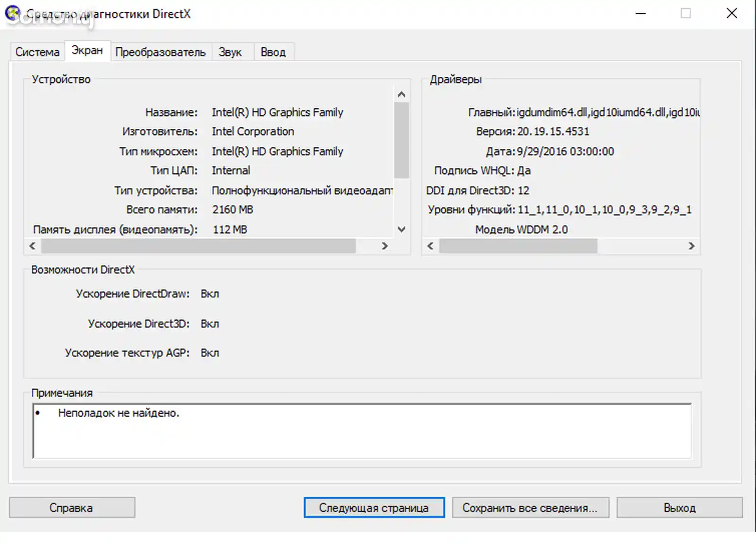Screen dimensions: 756x545
Task: Click the Драйверы horizontal scrollbar thumb
Action: (518, 246)
